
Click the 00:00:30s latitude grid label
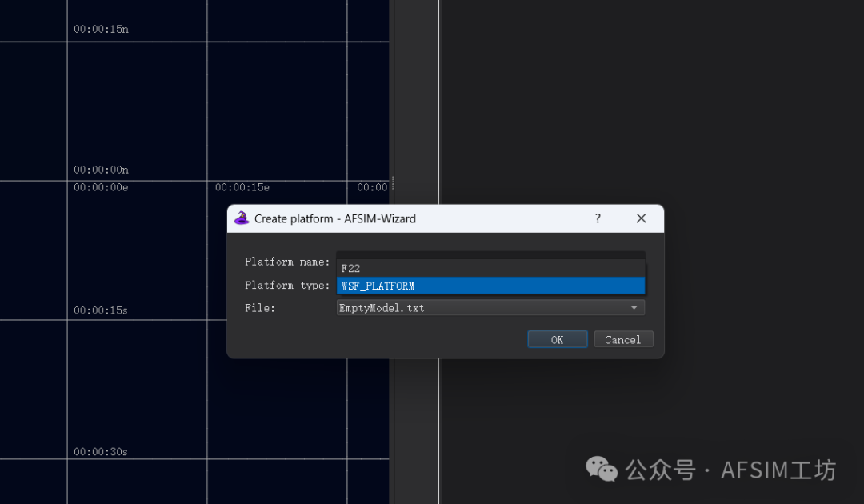pyautogui.click(x=101, y=452)
